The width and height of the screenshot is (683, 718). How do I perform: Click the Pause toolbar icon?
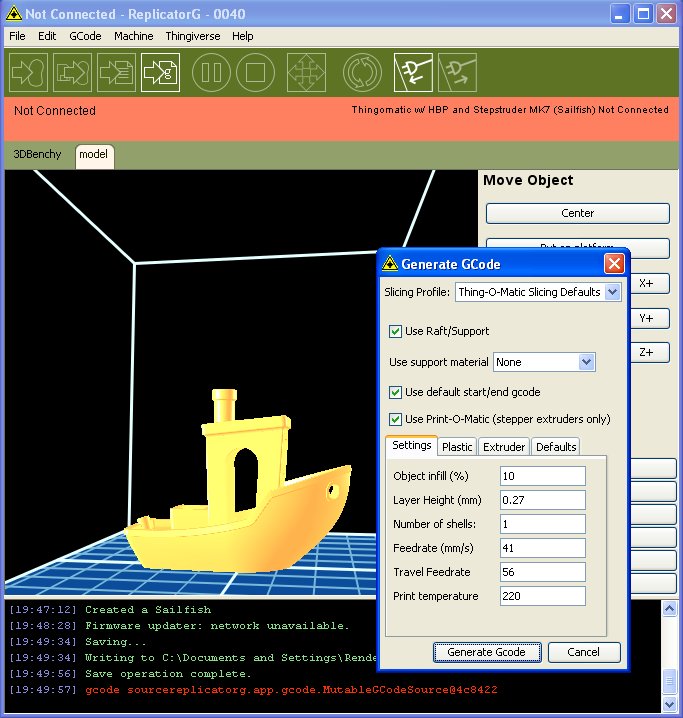(x=211, y=72)
